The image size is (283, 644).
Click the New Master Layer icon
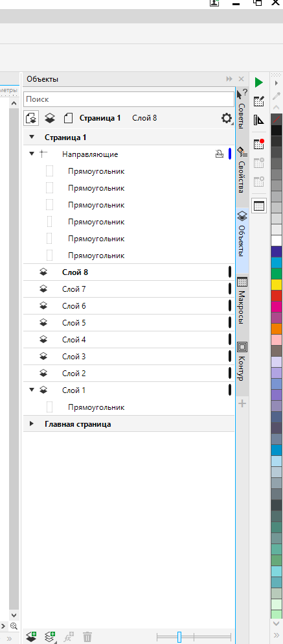[50, 637]
